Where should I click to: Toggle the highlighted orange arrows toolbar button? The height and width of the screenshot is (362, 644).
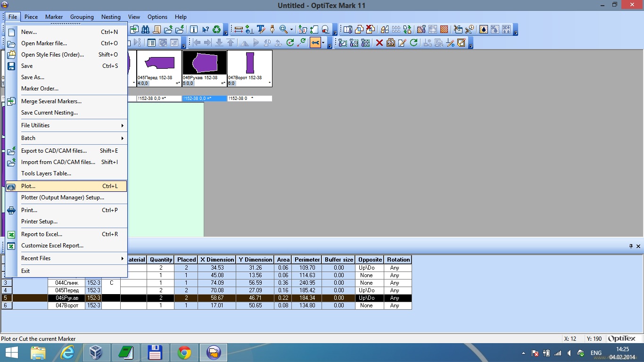pos(315,43)
